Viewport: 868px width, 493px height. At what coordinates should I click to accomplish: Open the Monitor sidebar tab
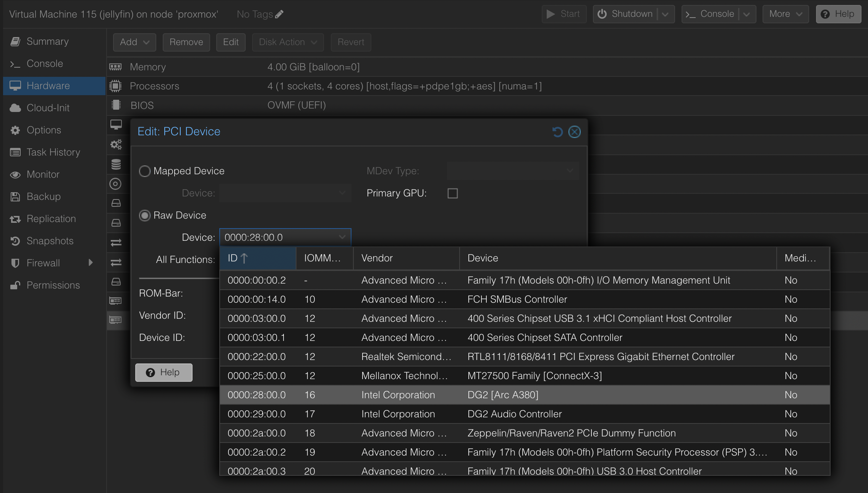click(x=54, y=174)
